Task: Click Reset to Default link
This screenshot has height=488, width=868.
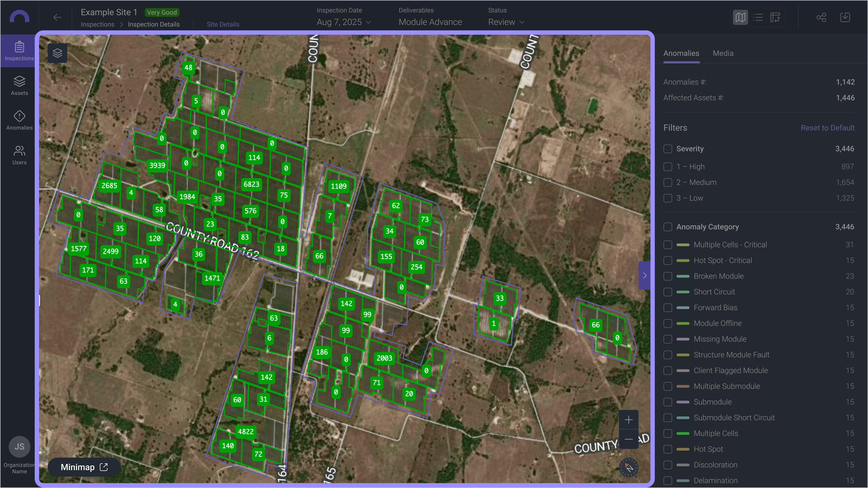Action: coord(827,128)
